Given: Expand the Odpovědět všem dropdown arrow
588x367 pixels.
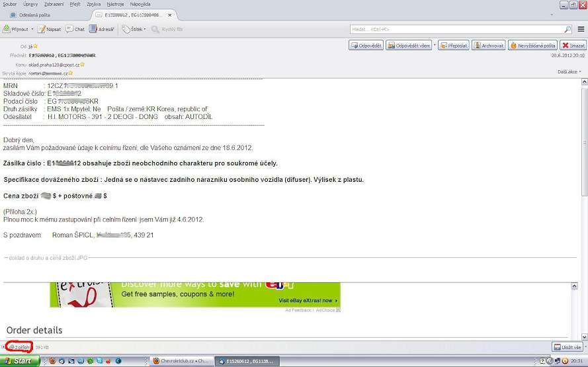Looking at the screenshot, I should [435, 46].
